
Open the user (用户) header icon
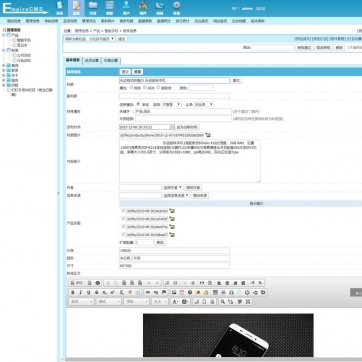126,8
